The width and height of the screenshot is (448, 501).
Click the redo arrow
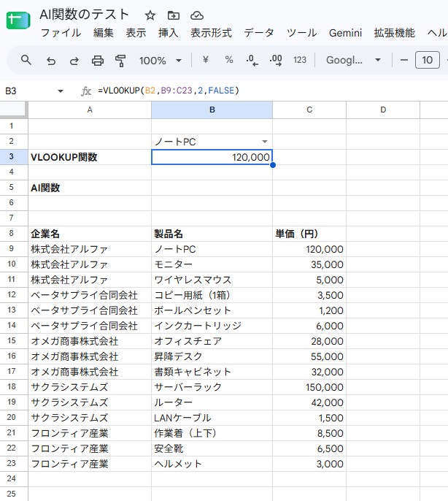[x=74, y=61]
